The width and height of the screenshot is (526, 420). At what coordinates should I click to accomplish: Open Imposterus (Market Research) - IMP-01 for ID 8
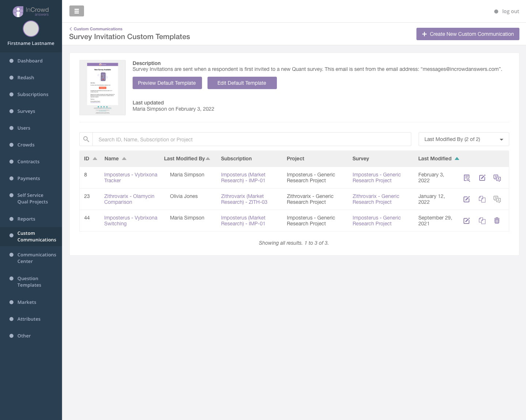243,177
